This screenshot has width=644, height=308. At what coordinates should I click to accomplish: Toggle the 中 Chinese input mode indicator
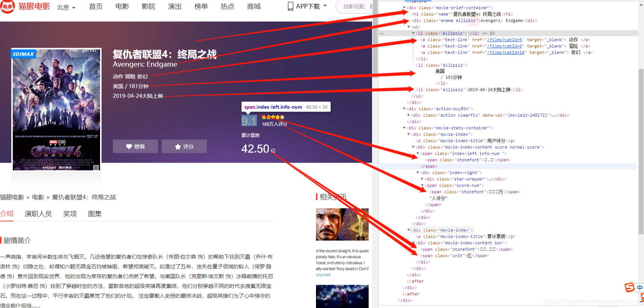(639, 288)
